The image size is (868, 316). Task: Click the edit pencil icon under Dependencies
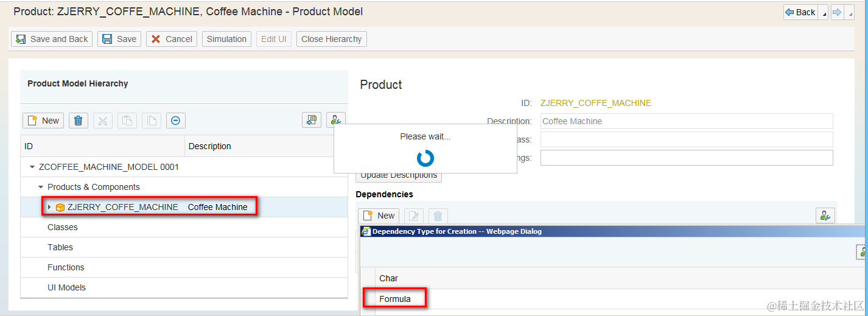(x=414, y=216)
